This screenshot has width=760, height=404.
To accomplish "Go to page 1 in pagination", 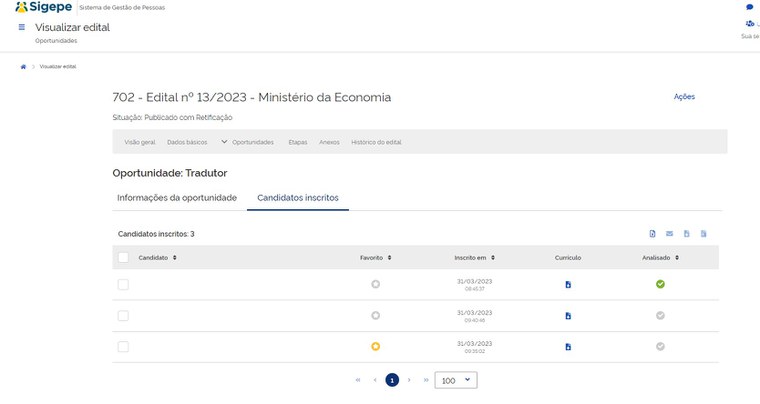I will pyautogui.click(x=392, y=380).
